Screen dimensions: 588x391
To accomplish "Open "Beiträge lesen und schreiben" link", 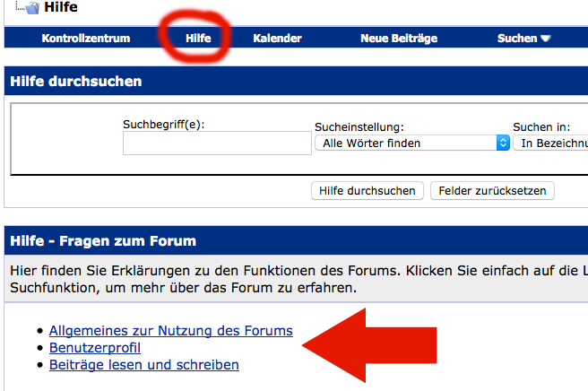I will tap(143, 365).
